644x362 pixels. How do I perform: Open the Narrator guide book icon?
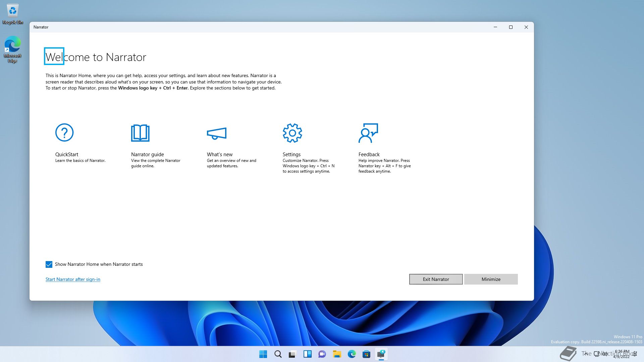(140, 133)
